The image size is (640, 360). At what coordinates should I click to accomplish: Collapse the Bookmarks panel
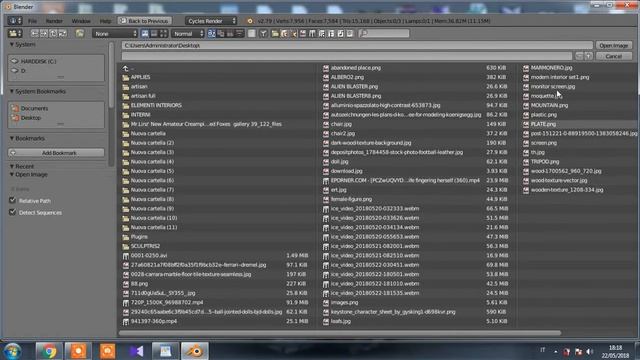12,138
